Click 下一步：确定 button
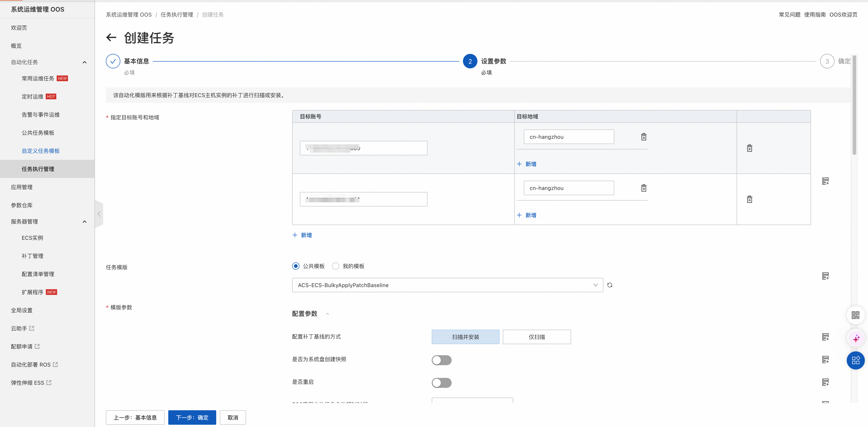The width and height of the screenshot is (868, 427). tap(192, 417)
